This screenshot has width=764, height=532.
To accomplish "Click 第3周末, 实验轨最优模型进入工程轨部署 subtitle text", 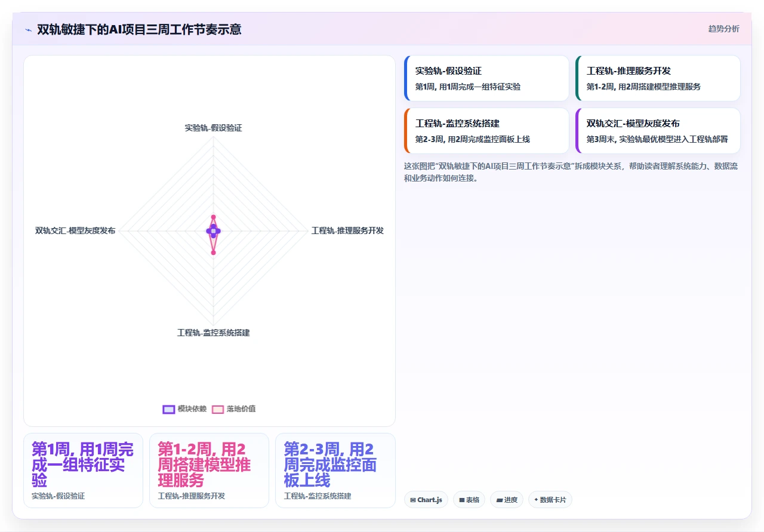I will 657,139.
